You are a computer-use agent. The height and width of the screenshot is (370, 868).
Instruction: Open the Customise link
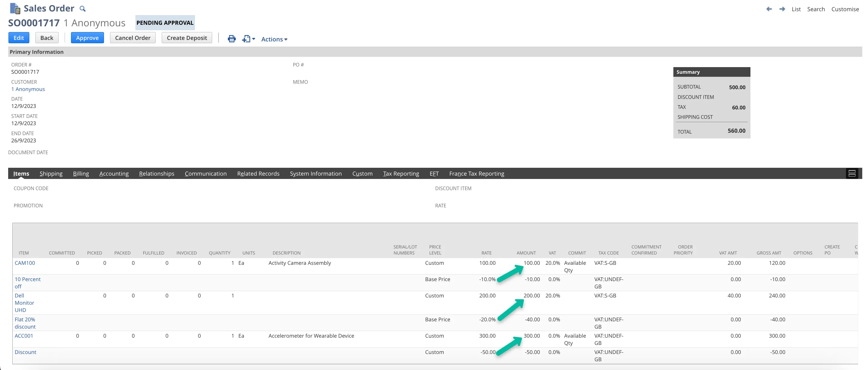tap(845, 9)
